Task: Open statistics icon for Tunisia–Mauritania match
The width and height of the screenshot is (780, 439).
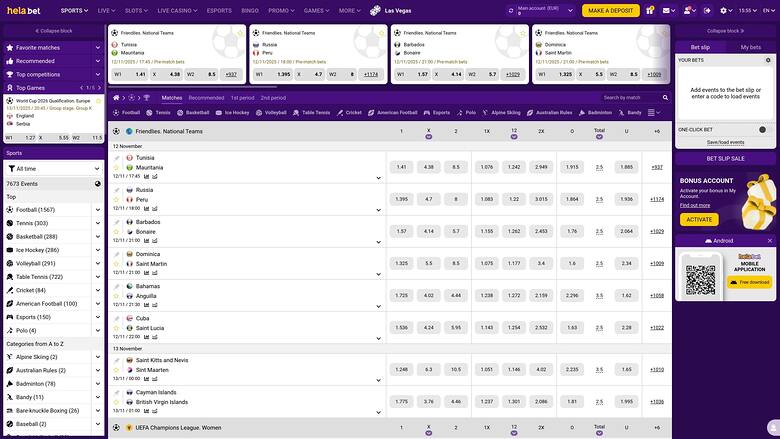Action: tap(147, 176)
